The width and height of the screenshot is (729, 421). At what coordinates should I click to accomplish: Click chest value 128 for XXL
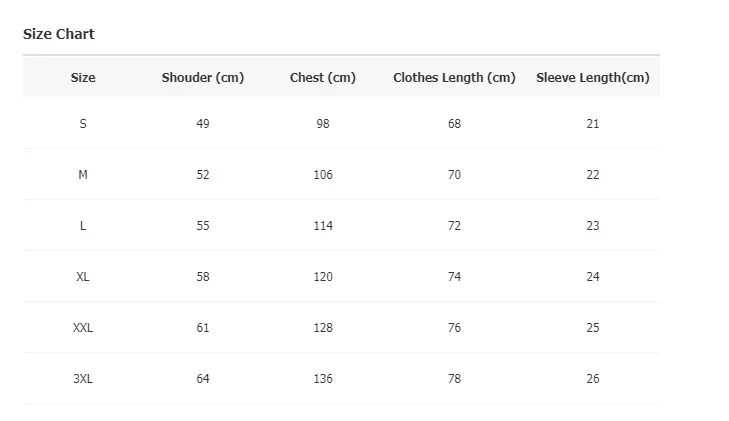tap(323, 328)
